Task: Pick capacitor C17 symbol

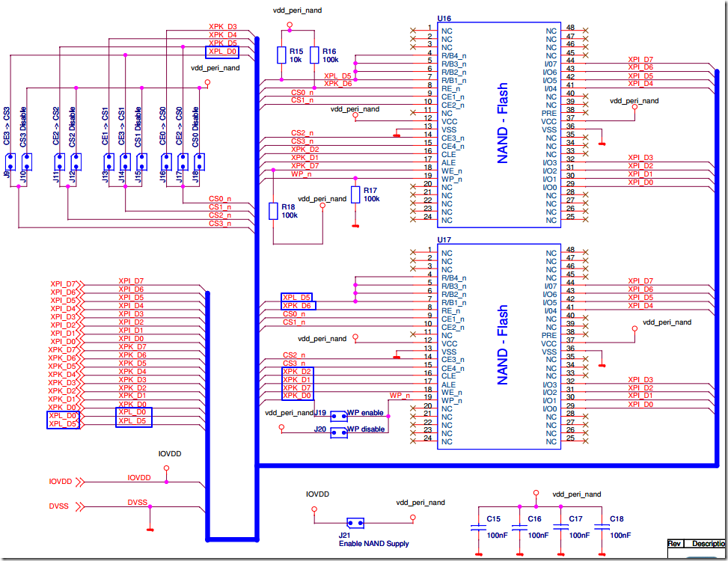Action: (561, 527)
